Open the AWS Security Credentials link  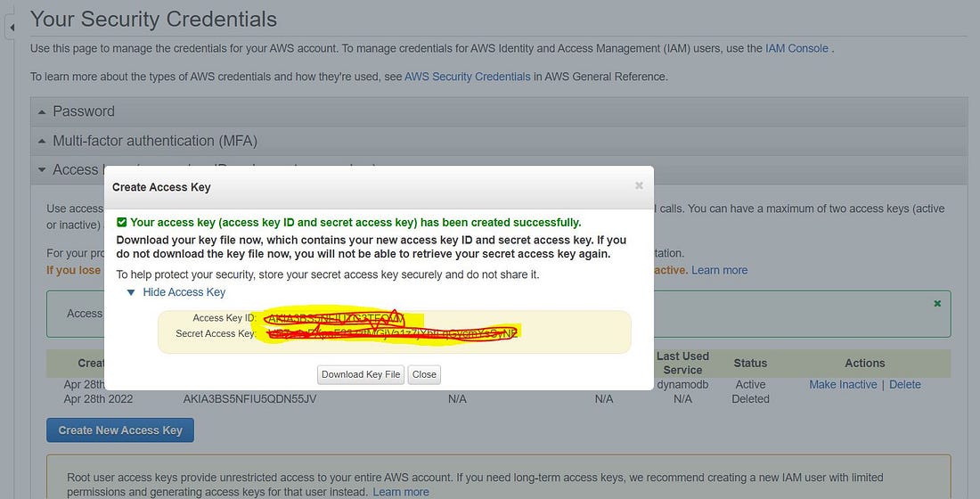point(468,77)
